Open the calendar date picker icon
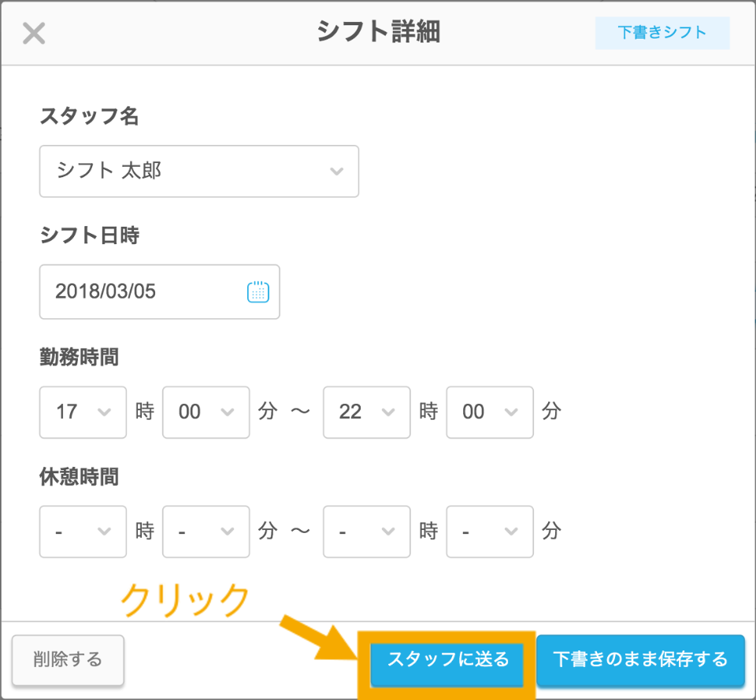 point(258,292)
